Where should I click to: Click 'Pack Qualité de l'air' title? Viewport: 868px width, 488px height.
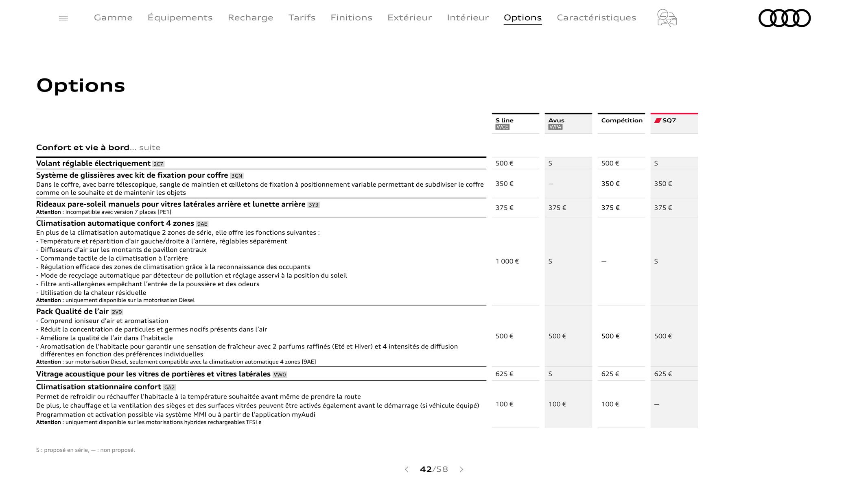(72, 312)
